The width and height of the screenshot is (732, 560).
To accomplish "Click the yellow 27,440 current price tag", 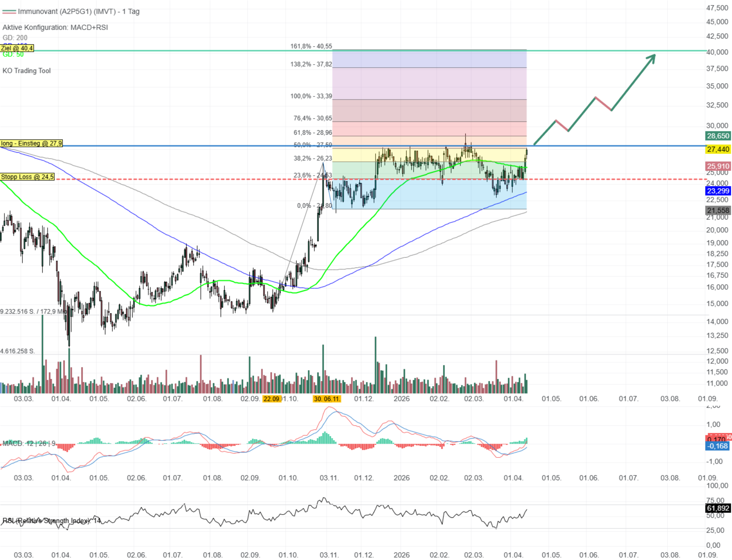I will [718, 149].
